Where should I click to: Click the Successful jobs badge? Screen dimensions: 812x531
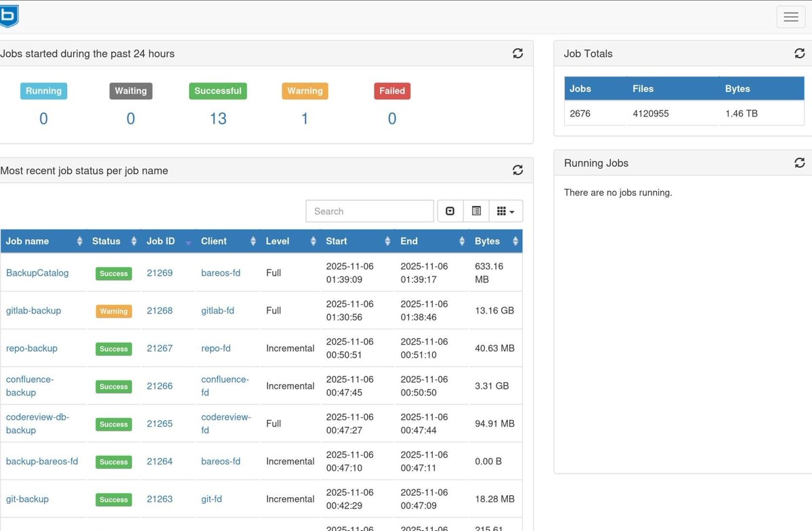click(x=217, y=91)
